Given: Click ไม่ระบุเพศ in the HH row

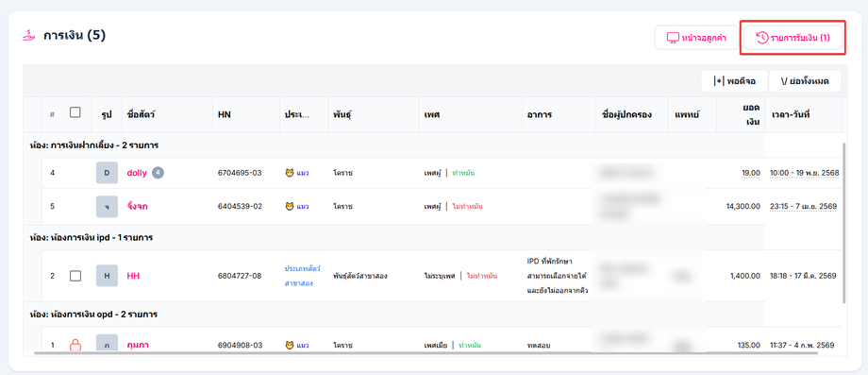Looking at the screenshot, I should pyautogui.click(x=440, y=275).
